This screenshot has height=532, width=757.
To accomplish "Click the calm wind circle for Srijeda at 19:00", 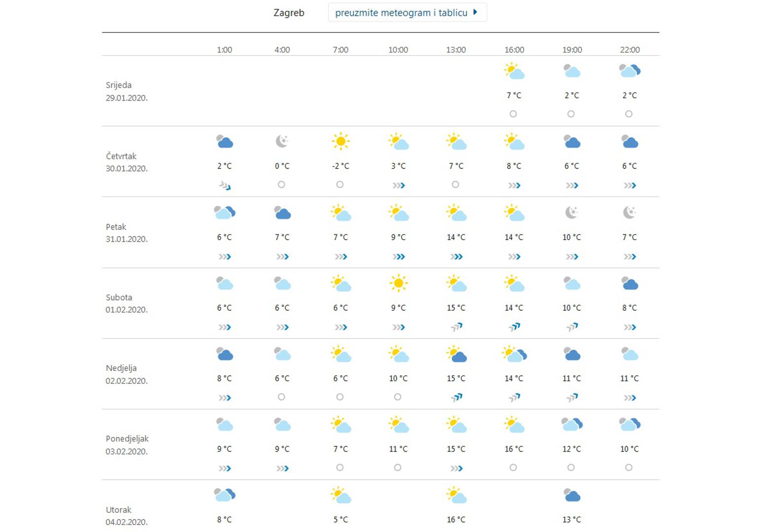I will click(571, 114).
